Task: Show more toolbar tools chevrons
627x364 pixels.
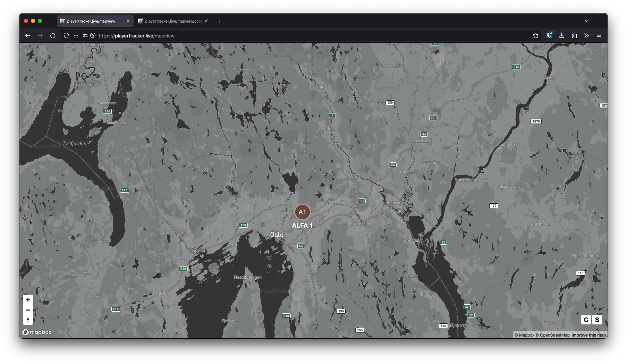Action: (x=587, y=35)
